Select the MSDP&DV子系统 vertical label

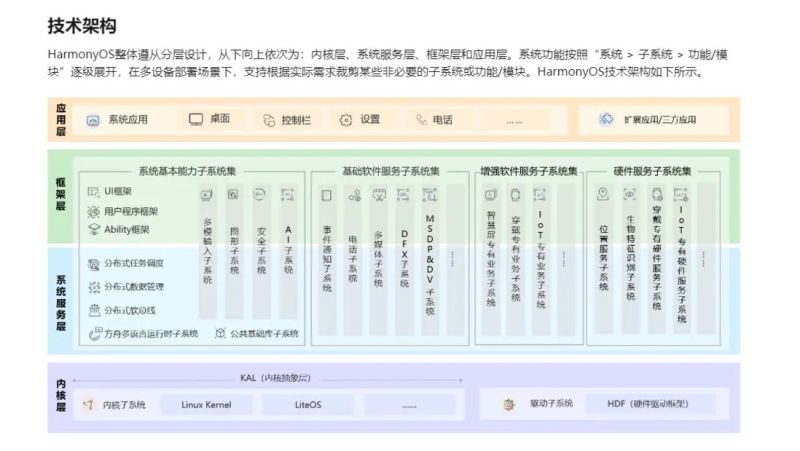[430, 264]
